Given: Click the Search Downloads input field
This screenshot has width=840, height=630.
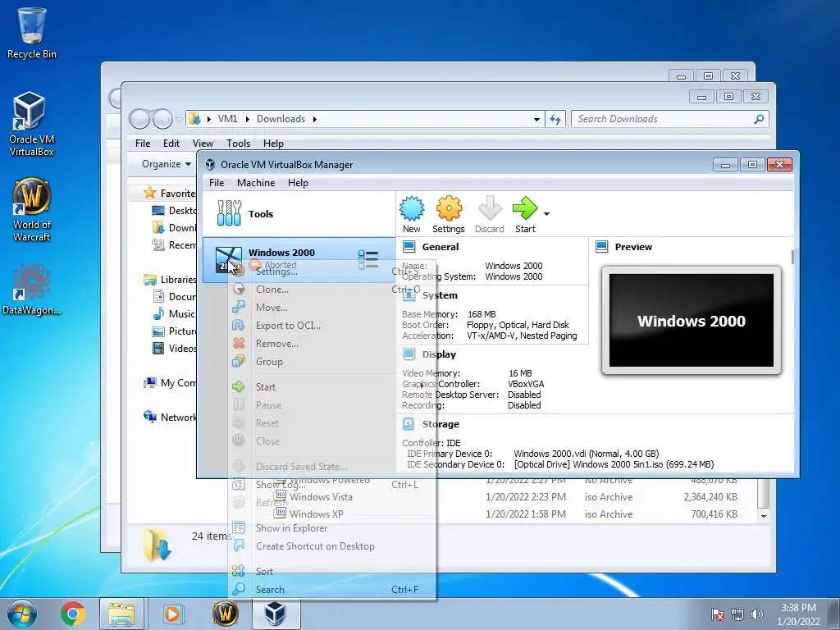Looking at the screenshot, I should tap(669, 119).
